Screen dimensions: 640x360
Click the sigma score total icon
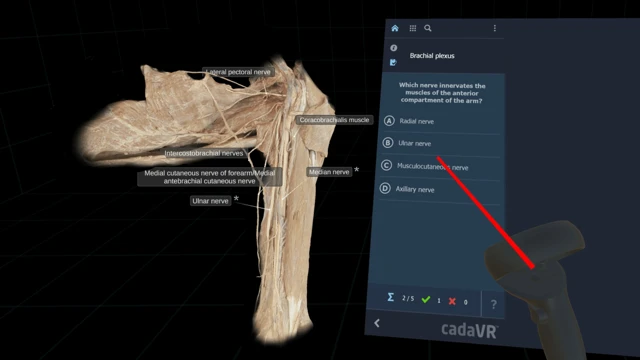(x=391, y=297)
